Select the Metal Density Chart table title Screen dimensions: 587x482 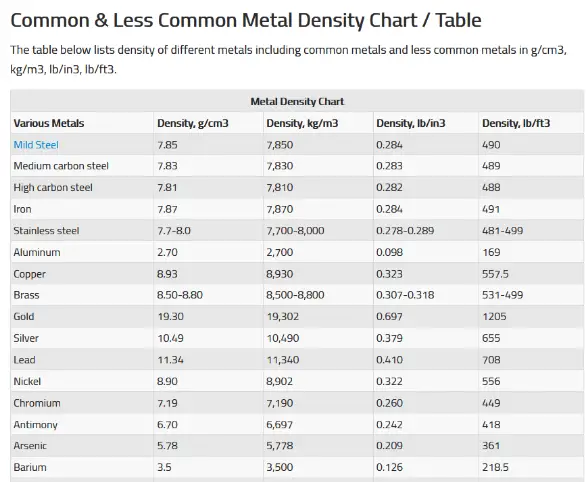pos(297,101)
